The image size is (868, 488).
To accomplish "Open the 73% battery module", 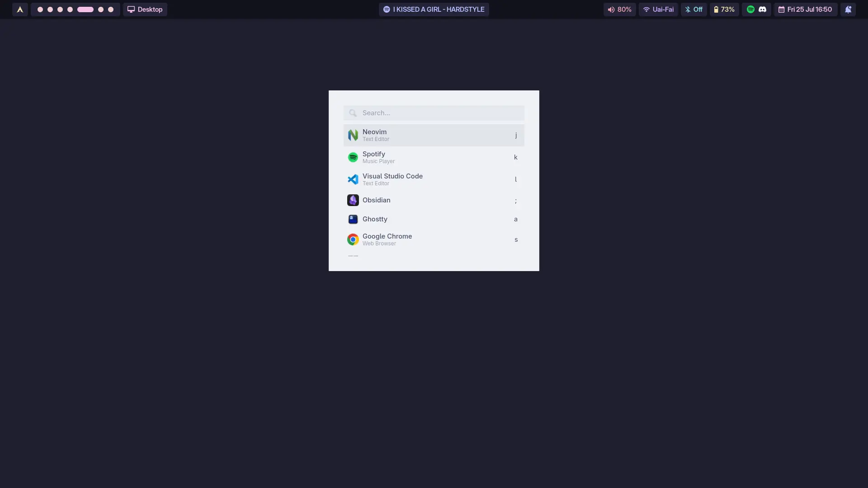I will (x=724, y=9).
